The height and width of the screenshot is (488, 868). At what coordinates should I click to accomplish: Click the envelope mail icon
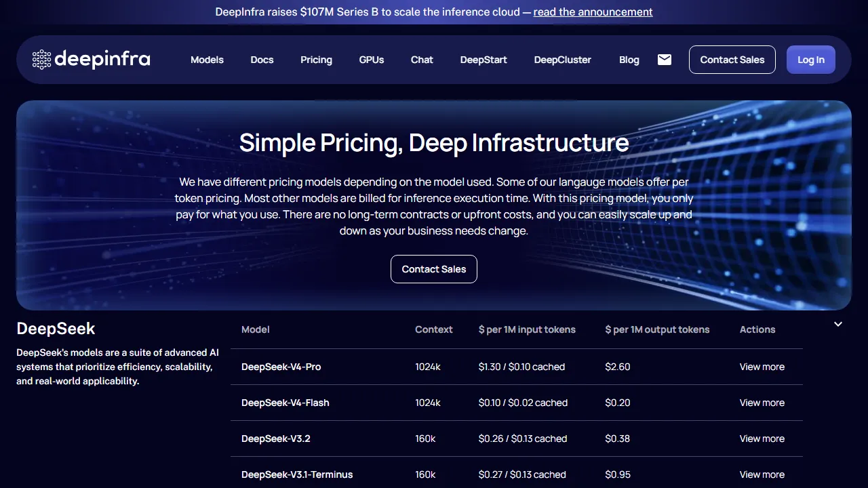click(665, 60)
